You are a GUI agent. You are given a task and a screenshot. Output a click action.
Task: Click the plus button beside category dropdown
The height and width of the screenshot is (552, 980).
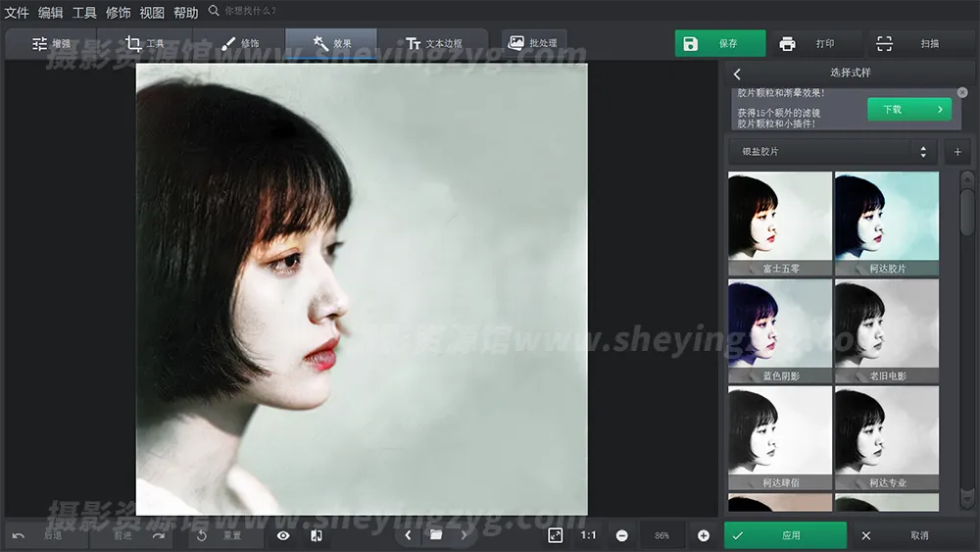957,152
